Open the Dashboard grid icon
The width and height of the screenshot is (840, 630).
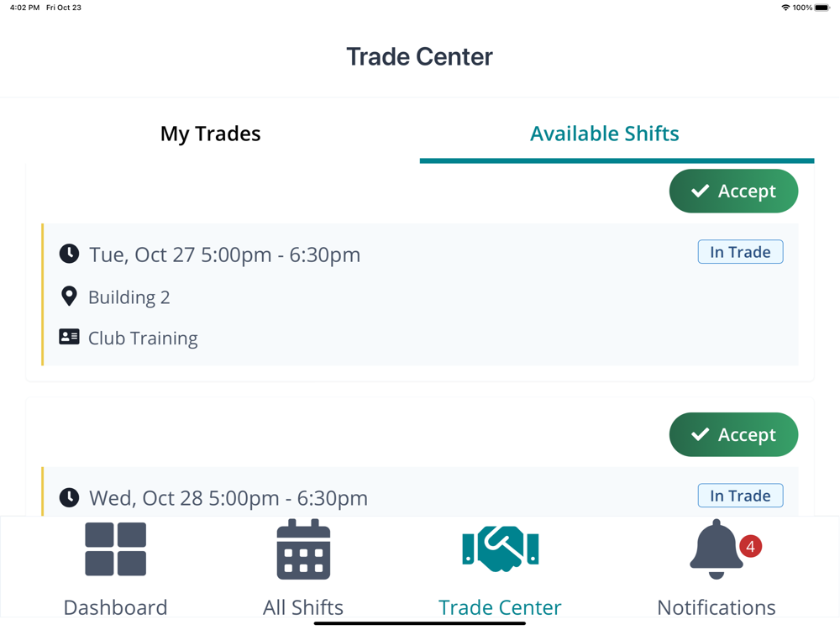coord(115,549)
